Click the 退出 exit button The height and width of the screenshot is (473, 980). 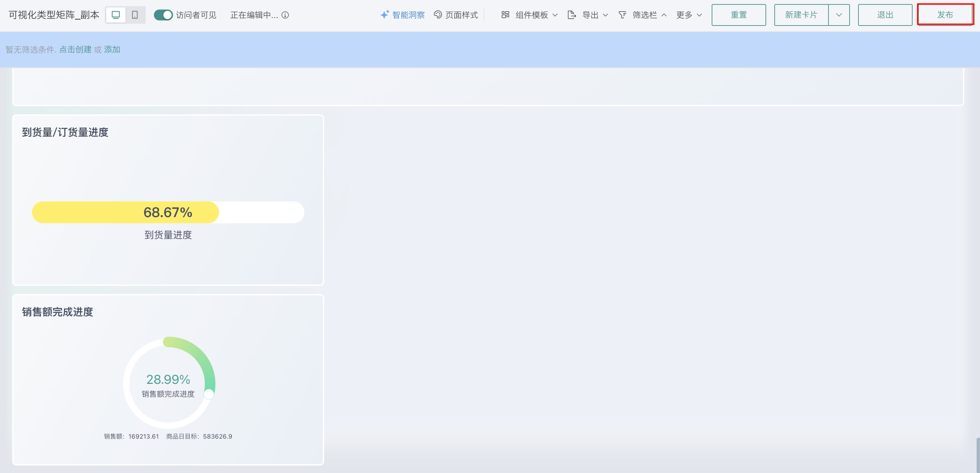(885, 15)
